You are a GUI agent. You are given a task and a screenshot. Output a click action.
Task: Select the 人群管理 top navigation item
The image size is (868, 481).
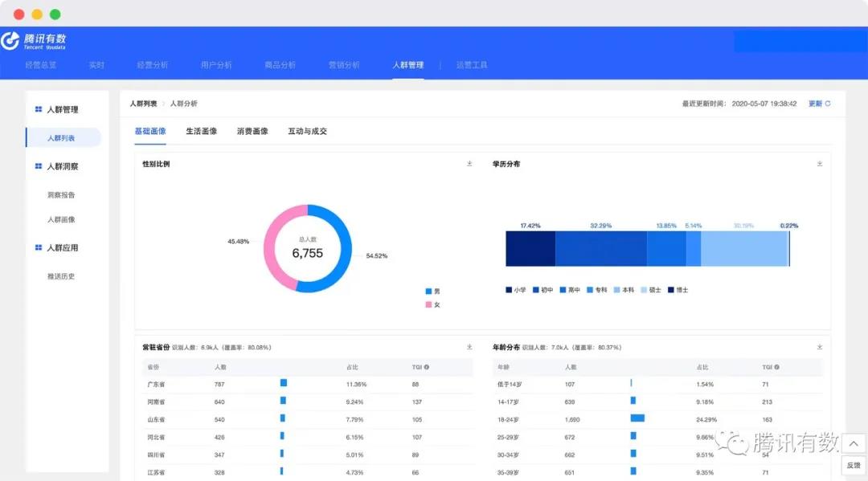[408, 65]
